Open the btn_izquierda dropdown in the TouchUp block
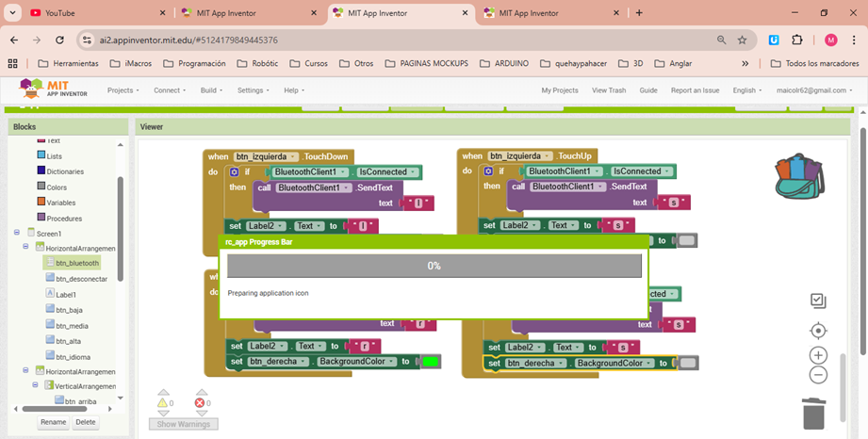This screenshot has height=439, width=868. [x=548, y=156]
